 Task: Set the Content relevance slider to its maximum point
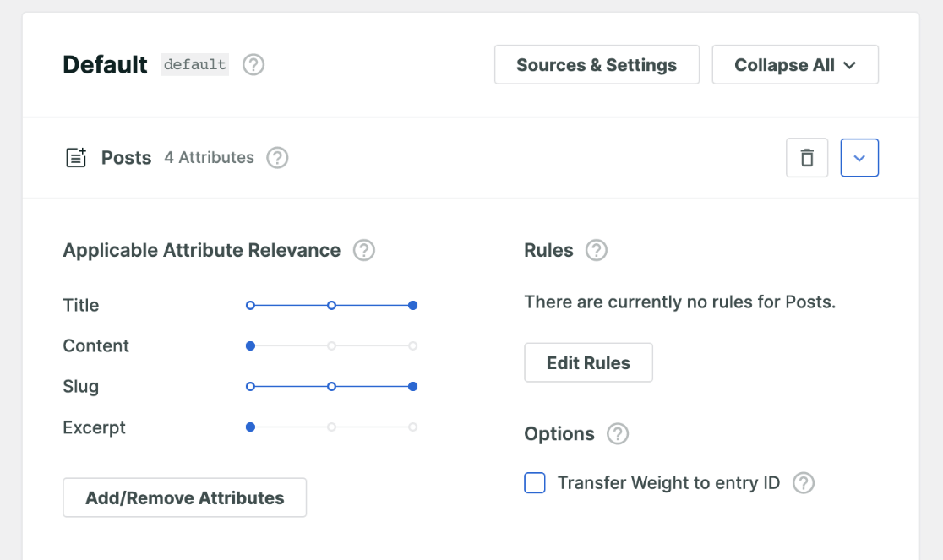412,346
